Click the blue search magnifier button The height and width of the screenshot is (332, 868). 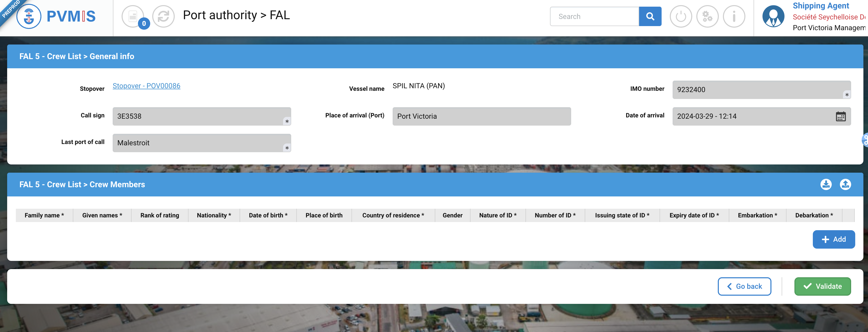650,16
